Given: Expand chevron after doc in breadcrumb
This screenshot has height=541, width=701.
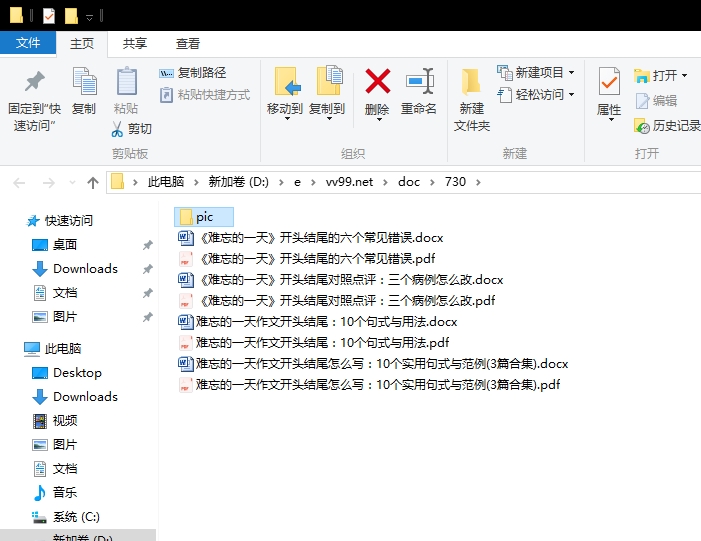Looking at the screenshot, I should (432, 182).
